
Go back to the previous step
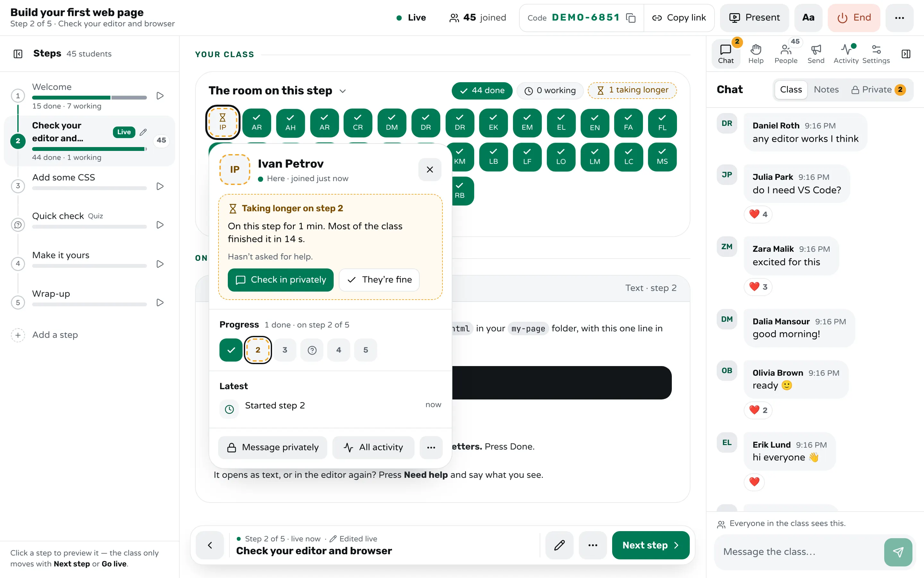click(x=210, y=545)
